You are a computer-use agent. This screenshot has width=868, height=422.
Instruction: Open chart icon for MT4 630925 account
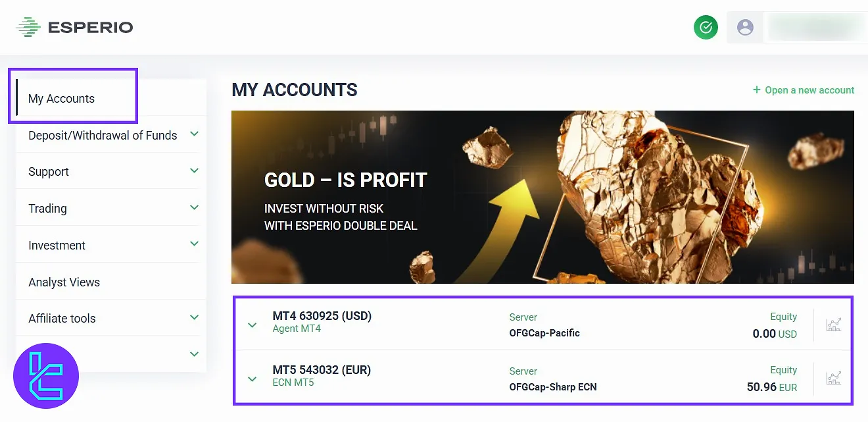point(833,325)
